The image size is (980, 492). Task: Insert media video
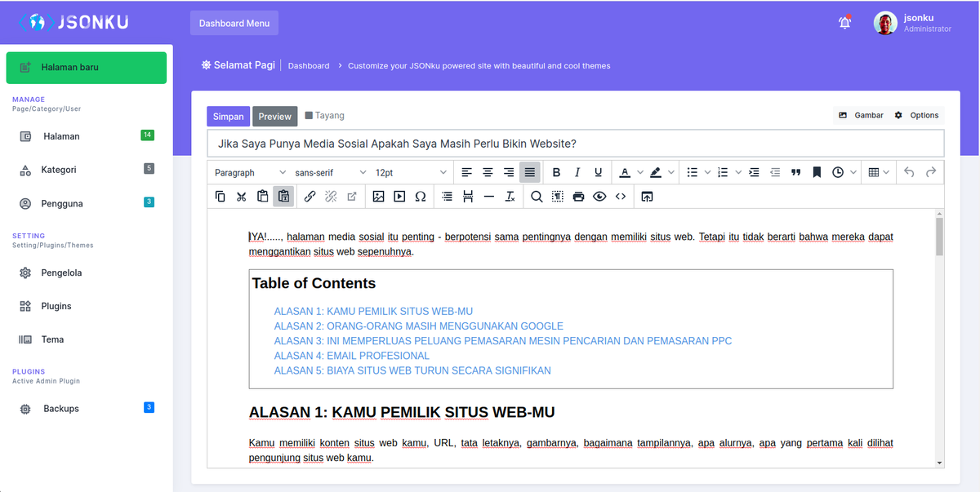coord(399,196)
